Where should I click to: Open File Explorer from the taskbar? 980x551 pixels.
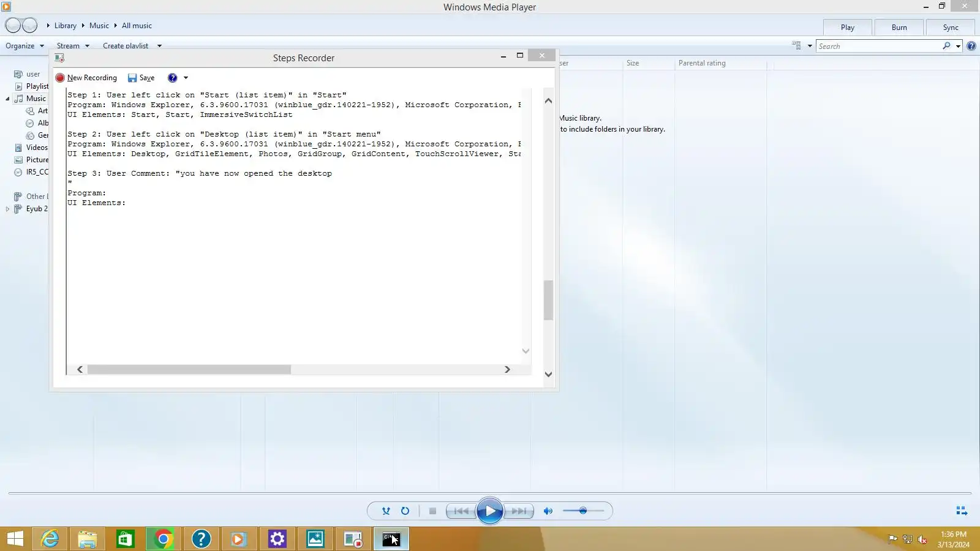tap(88, 539)
